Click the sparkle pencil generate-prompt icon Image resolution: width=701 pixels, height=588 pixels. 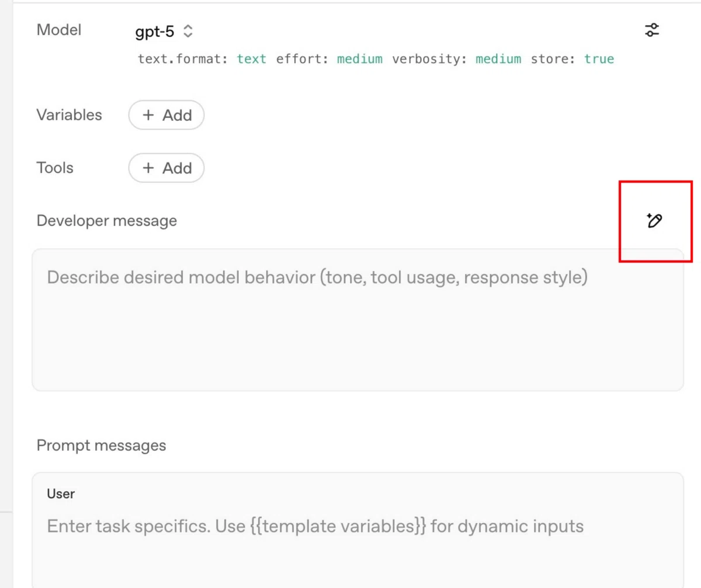654,221
